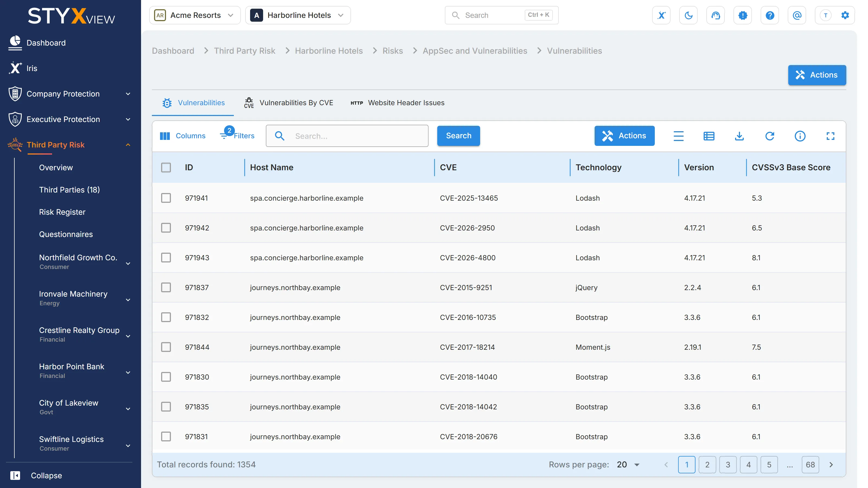
Task: Go to last page 68
Action: [x=810, y=465]
